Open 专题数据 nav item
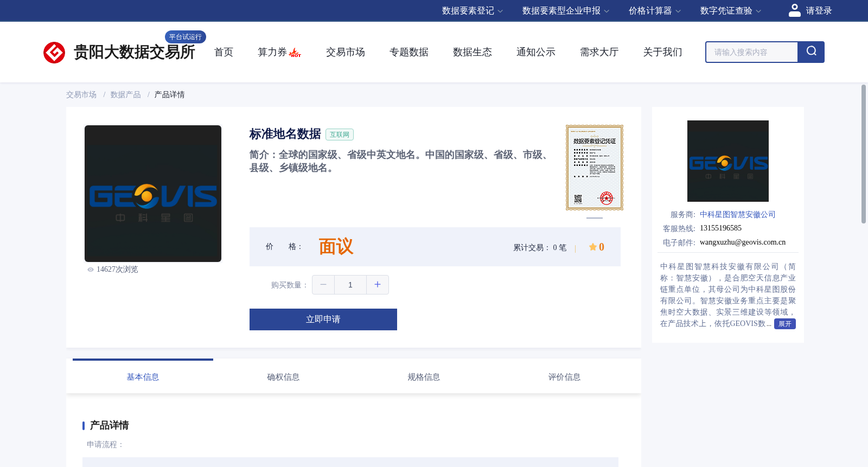The width and height of the screenshot is (868, 467). point(409,52)
